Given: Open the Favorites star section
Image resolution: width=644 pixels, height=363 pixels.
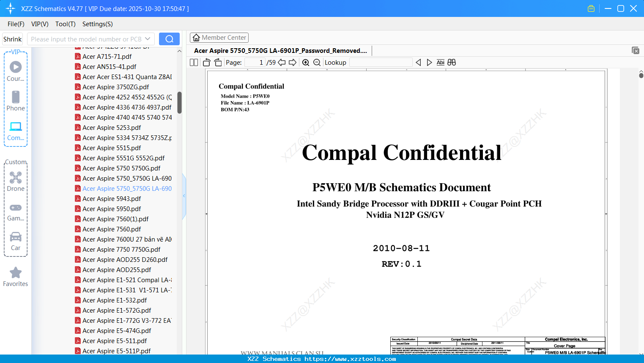Looking at the screenshot, I should (x=16, y=277).
